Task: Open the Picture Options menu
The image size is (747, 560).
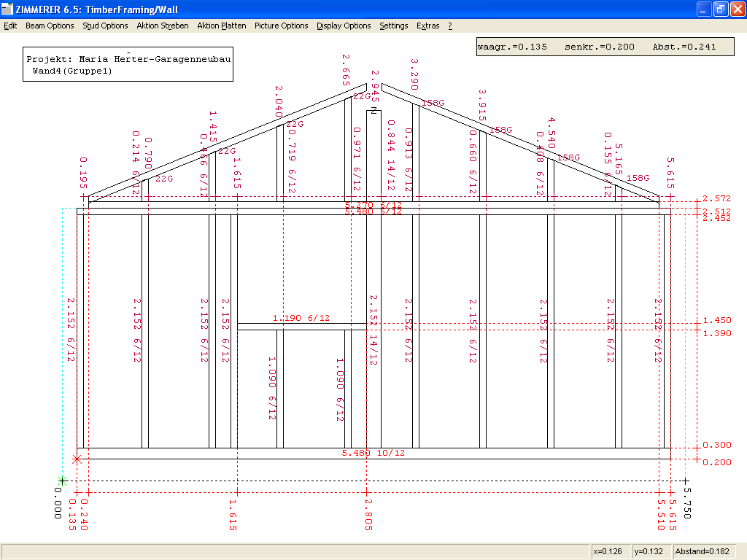Action: pos(281,26)
